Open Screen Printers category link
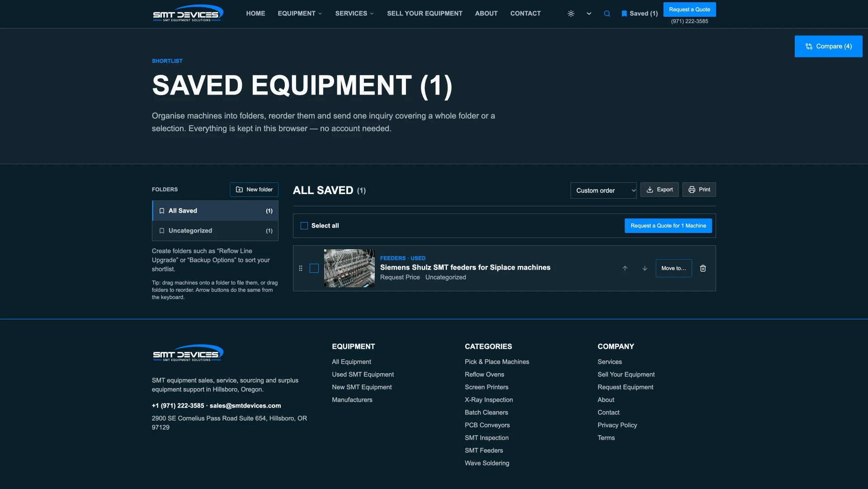The image size is (868, 489). [486, 387]
